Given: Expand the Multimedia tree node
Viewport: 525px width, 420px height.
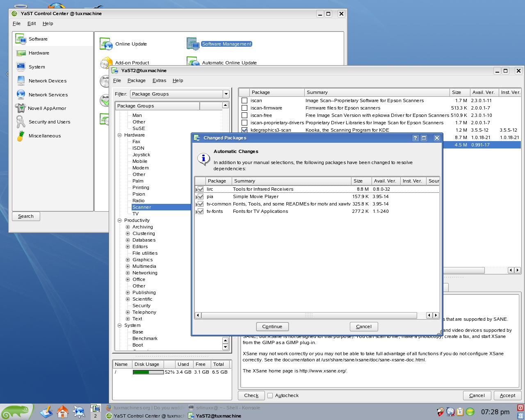Looking at the screenshot, I should [128, 266].
